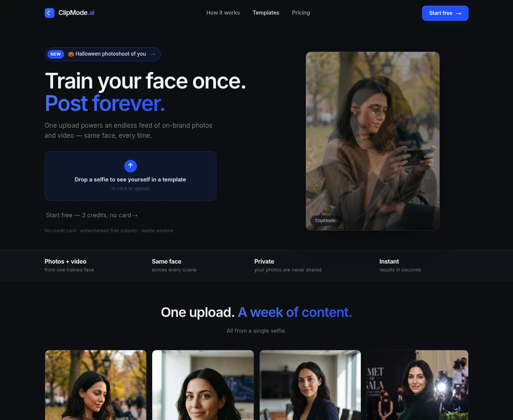Click the NEW badge in banner

(x=56, y=54)
